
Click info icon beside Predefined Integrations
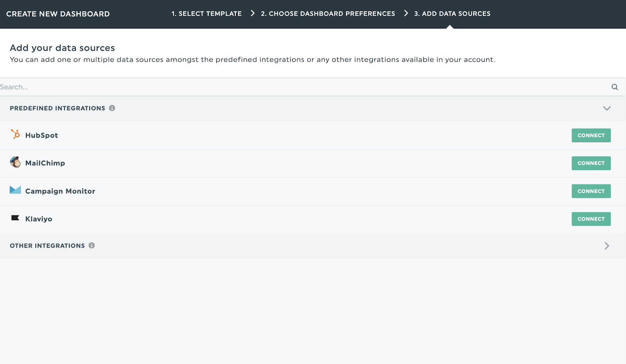(x=112, y=108)
